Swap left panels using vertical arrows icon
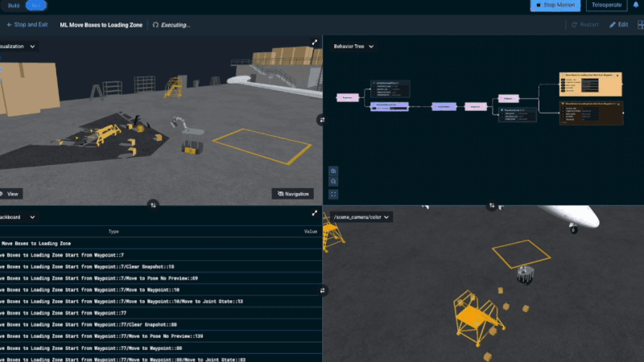This screenshot has width=644, height=362. [x=153, y=205]
